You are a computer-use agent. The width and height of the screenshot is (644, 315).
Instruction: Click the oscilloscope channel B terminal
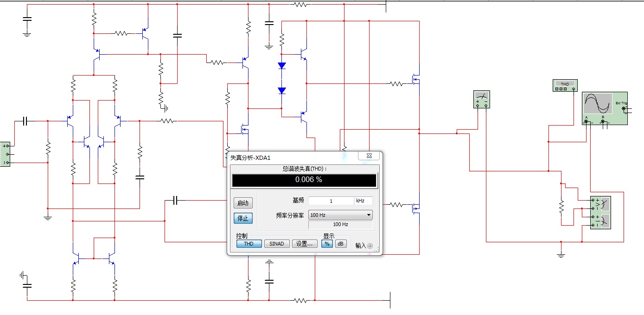coord(603,121)
